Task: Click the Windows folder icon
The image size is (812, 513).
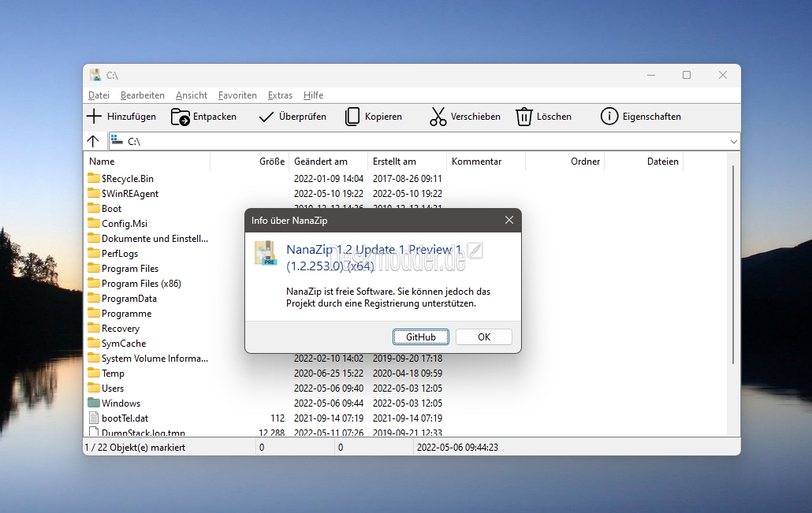Action: [x=94, y=403]
